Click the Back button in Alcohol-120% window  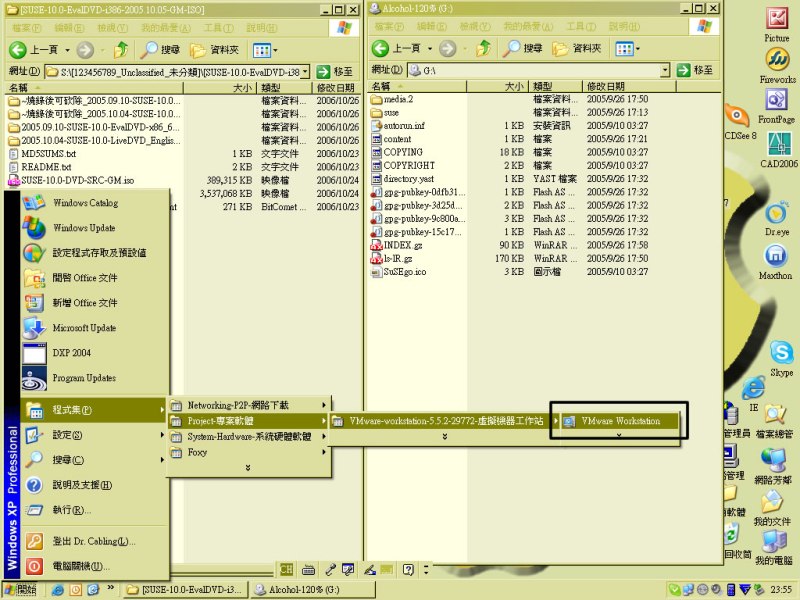395,48
